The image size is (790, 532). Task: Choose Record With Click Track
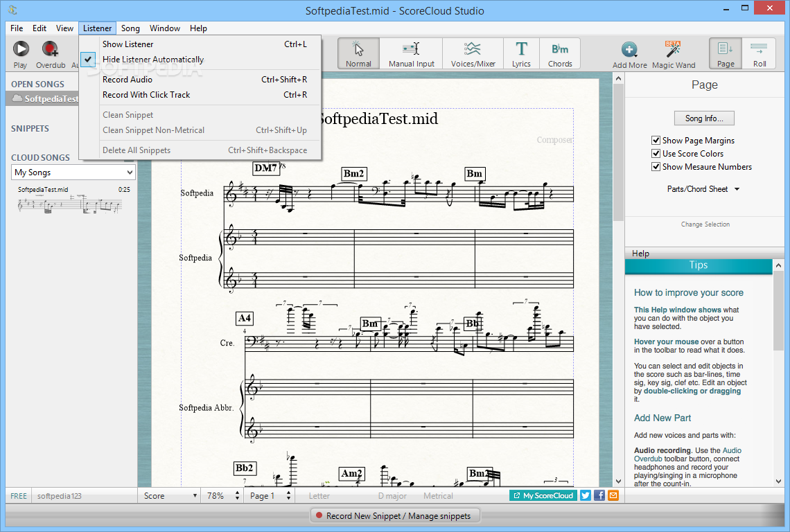click(x=200, y=95)
